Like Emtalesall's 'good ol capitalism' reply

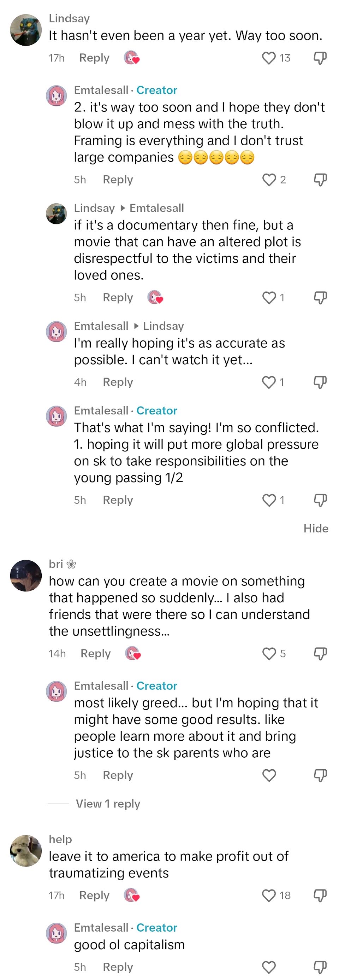coord(269,967)
